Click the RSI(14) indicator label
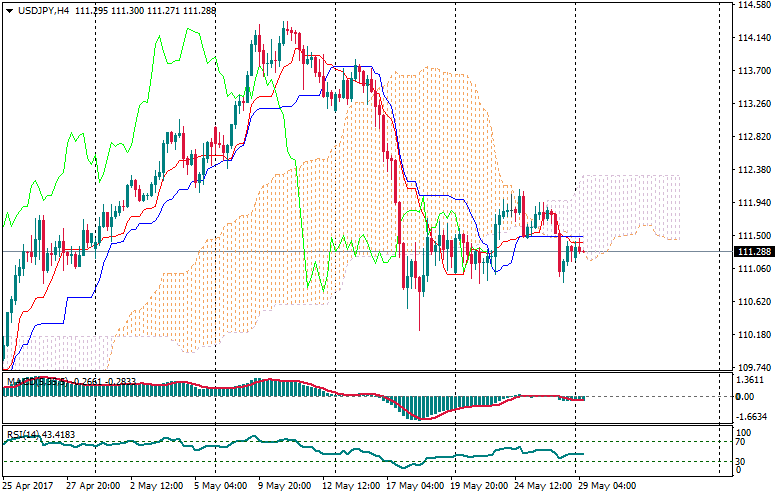Viewport: 775px width, 497px height. point(22,435)
